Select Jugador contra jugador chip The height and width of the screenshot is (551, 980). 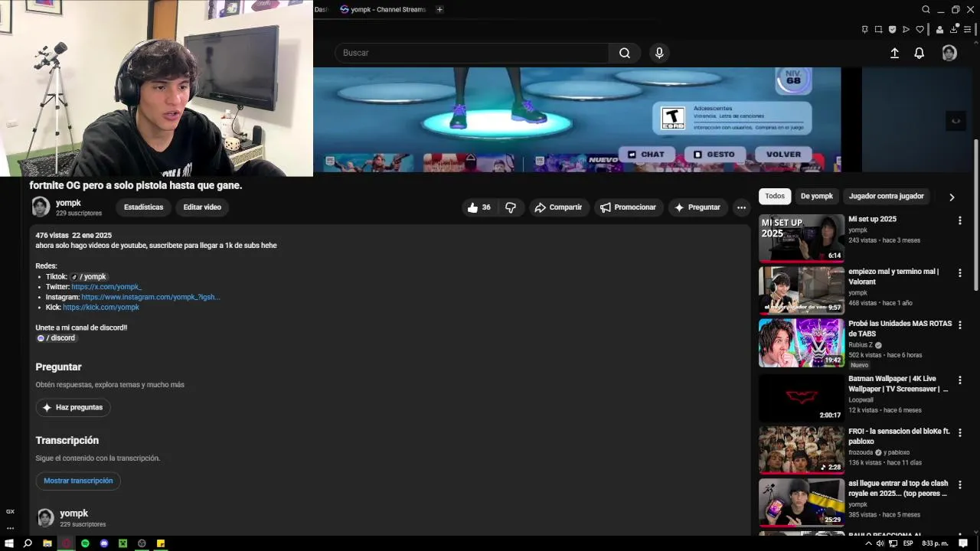886,196
